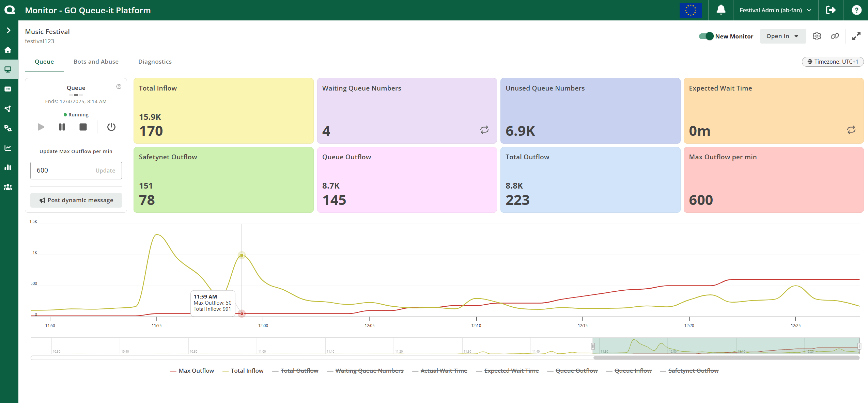
Task: Click the Post dynamic message button
Action: click(x=76, y=200)
